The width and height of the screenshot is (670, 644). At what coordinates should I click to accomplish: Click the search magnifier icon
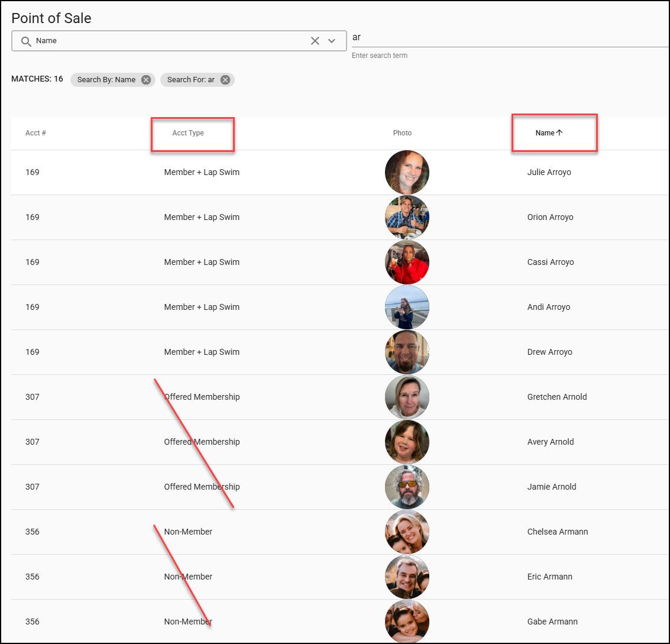[x=25, y=41]
